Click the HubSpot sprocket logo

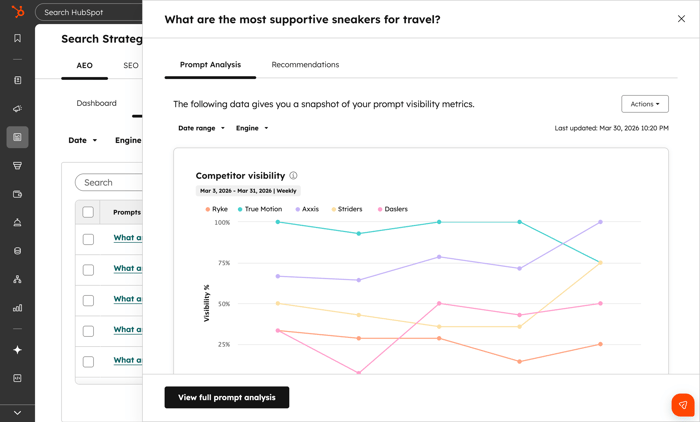click(17, 11)
